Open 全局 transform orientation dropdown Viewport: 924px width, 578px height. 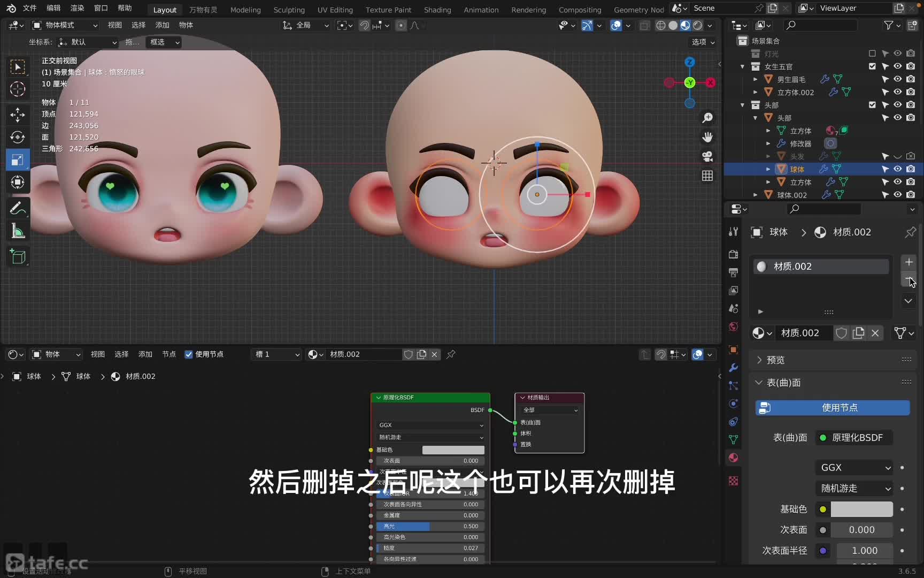(x=306, y=25)
